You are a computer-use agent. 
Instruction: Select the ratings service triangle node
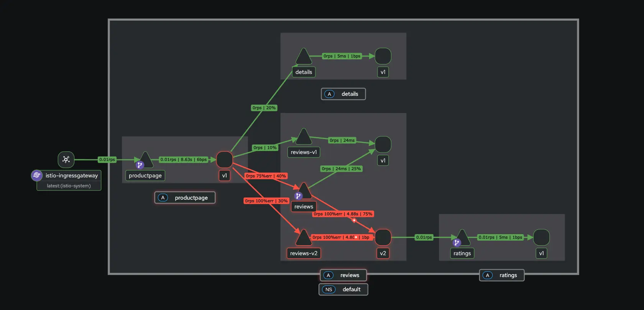462,237
